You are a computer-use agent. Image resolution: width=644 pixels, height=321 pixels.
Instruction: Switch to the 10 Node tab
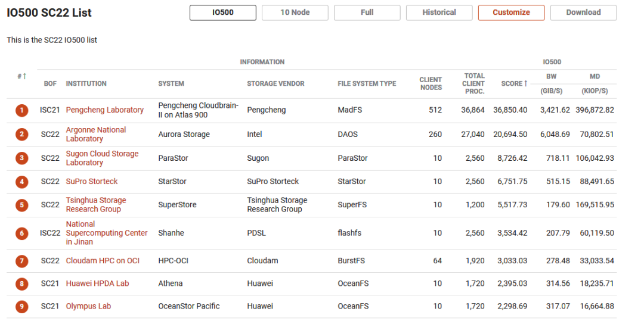pos(295,13)
